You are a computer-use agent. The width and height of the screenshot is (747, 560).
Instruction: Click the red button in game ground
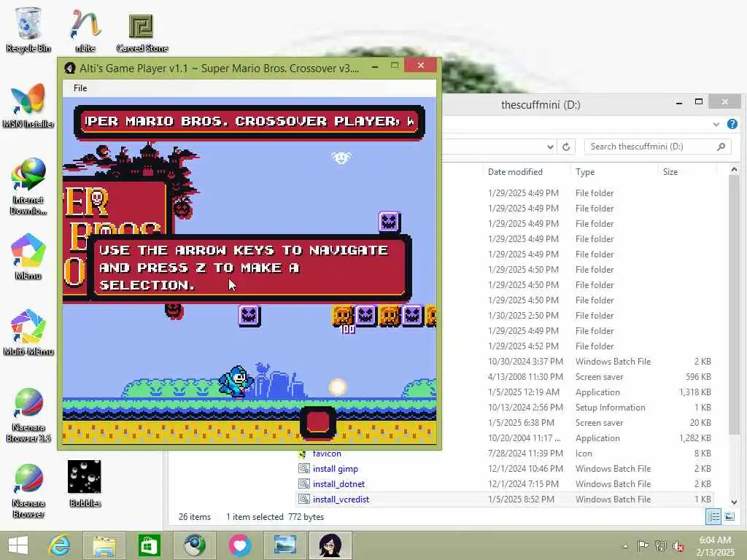point(318,422)
